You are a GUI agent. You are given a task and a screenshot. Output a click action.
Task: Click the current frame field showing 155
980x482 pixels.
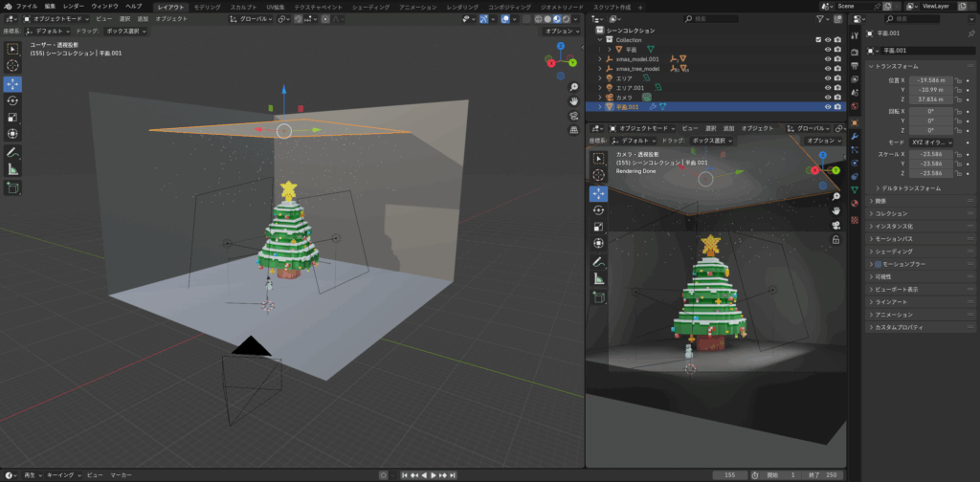729,474
